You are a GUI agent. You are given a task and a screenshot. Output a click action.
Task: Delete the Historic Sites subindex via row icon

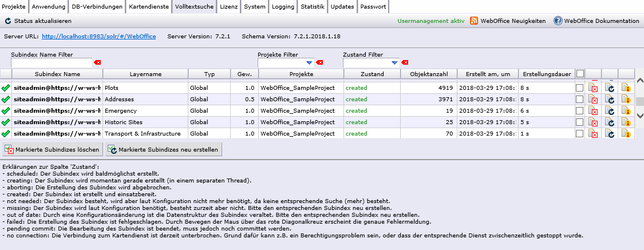point(592,122)
